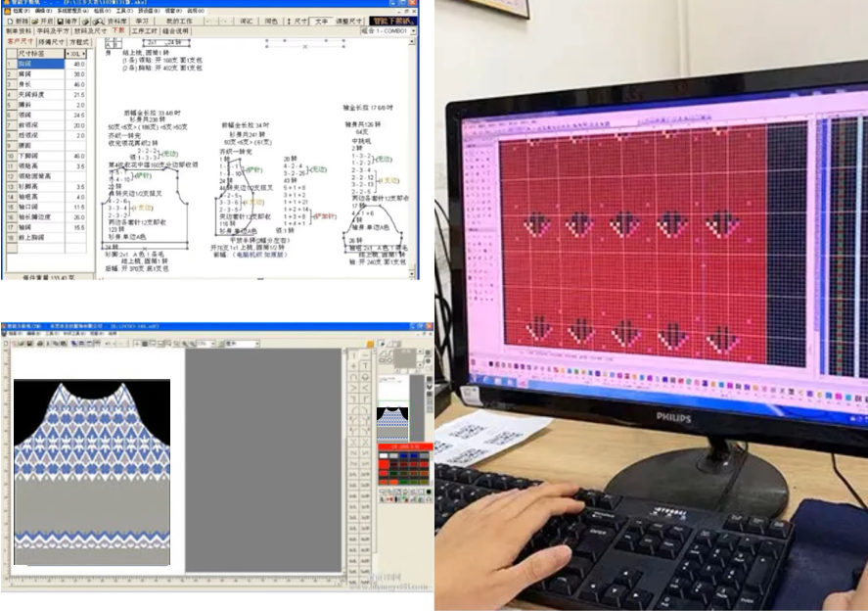The image size is (868, 611).
Task: Click the 储存 save toolbar button
Action: click(69, 21)
